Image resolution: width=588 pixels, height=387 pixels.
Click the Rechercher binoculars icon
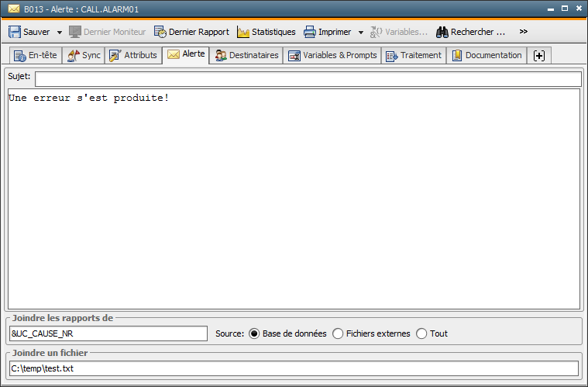click(442, 33)
